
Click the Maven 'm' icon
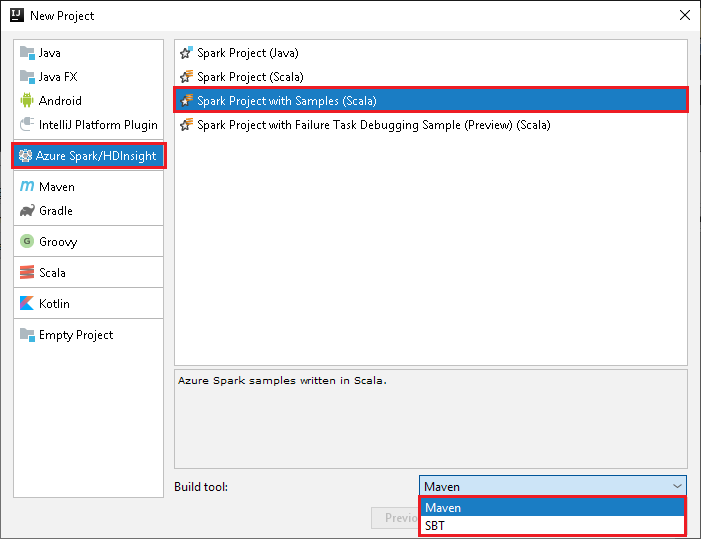point(27,186)
